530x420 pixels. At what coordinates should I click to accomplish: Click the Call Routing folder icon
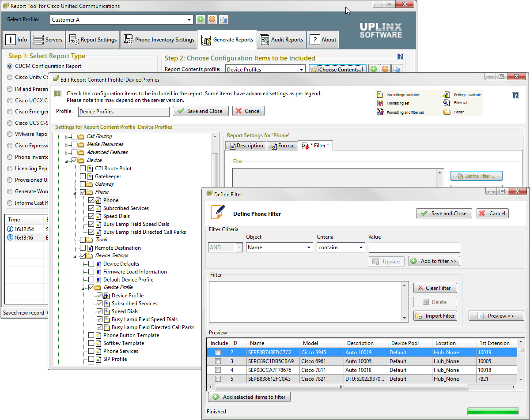pyautogui.click(x=81, y=137)
